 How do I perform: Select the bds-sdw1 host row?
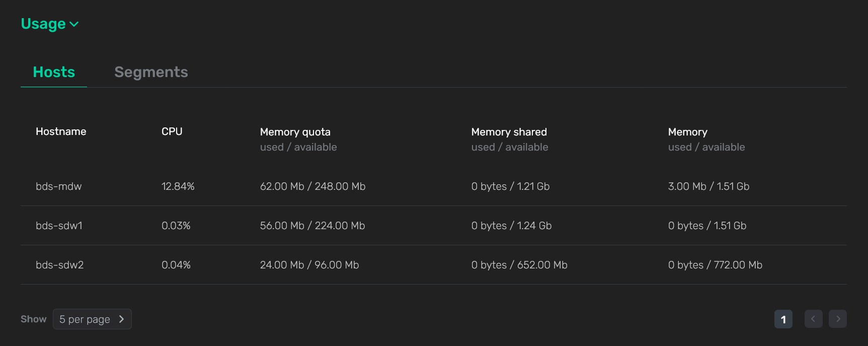click(201, 226)
